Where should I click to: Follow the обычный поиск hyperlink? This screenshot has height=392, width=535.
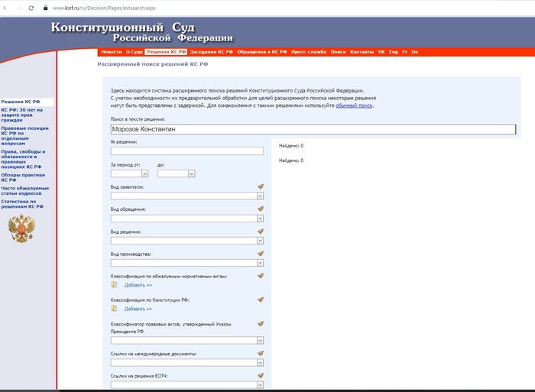pyautogui.click(x=354, y=105)
